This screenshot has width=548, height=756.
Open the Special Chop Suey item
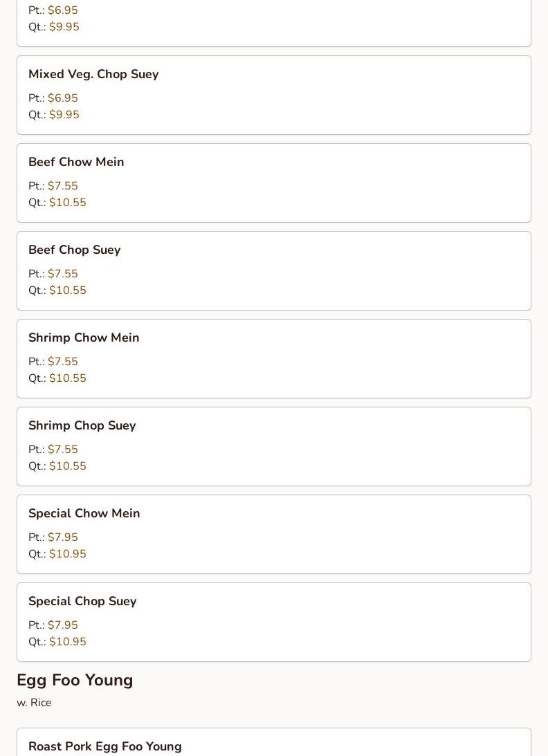click(82, 601)
